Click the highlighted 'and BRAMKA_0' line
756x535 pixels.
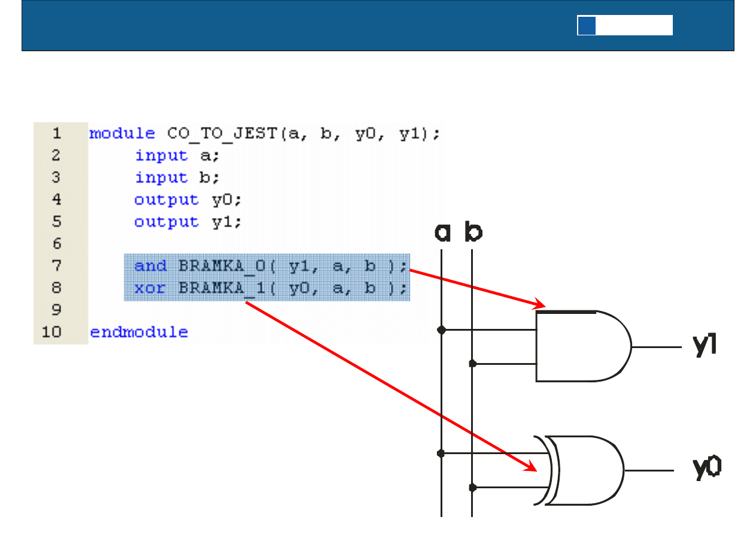point(270,265)
